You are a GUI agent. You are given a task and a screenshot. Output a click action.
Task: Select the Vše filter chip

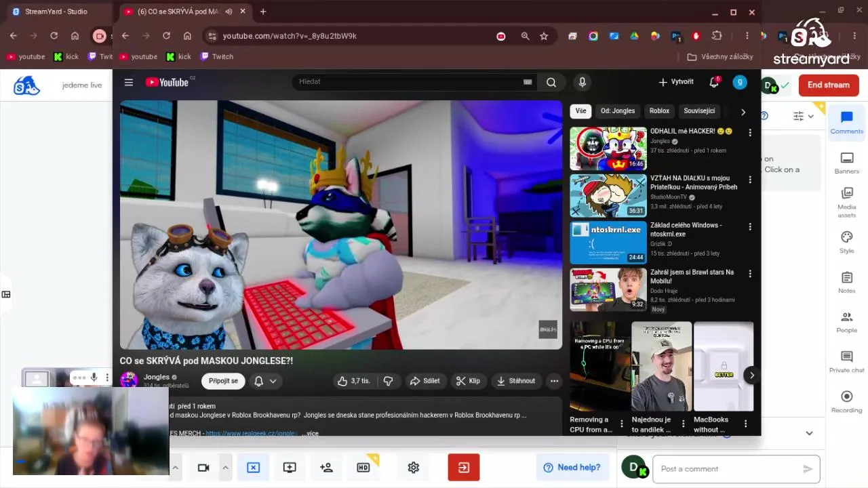click(x=580, y=111)
